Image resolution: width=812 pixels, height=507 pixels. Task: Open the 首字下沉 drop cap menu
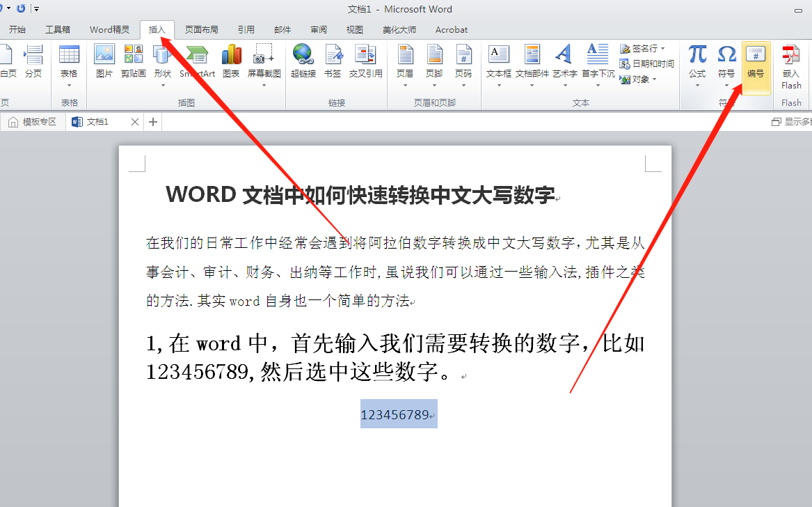[598, 65]
